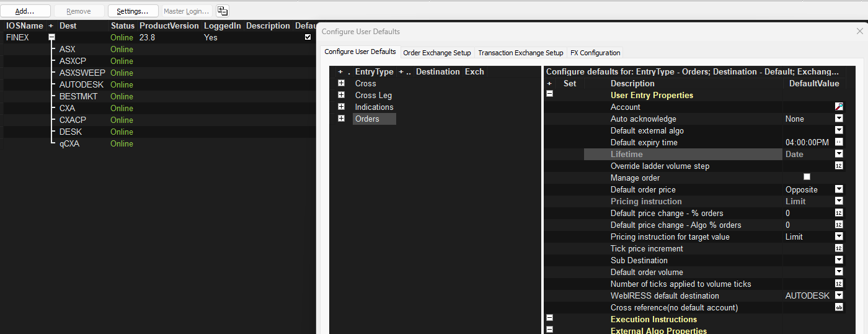Click the Add... button
Viewport: 868px width, 334px height.
[x=25, y=11]
